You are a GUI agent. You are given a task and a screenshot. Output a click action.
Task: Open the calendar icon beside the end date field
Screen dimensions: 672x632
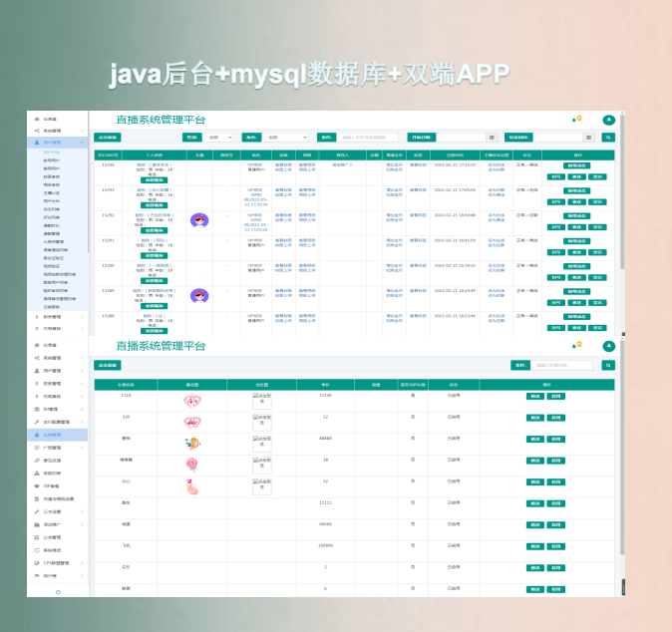(589, 138)
